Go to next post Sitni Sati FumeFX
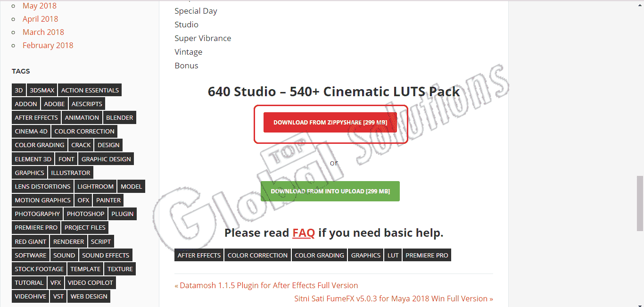 [394, 299]
